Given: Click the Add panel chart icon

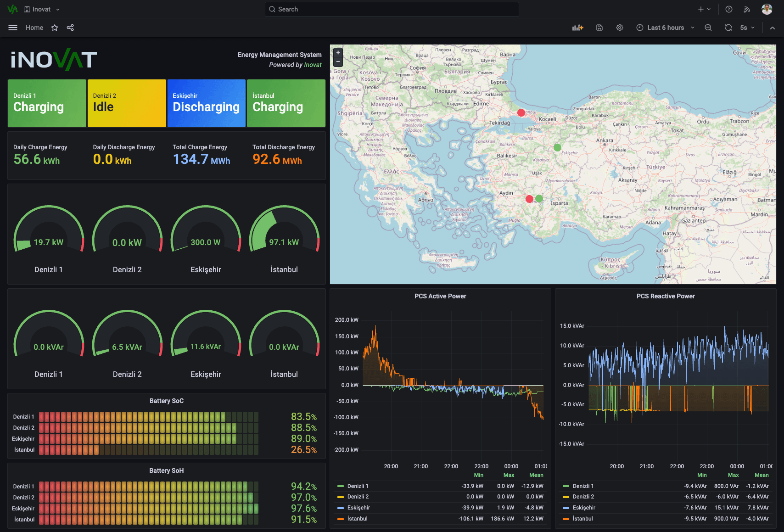Looking at the screenshot, I should (x=577, y=28).
